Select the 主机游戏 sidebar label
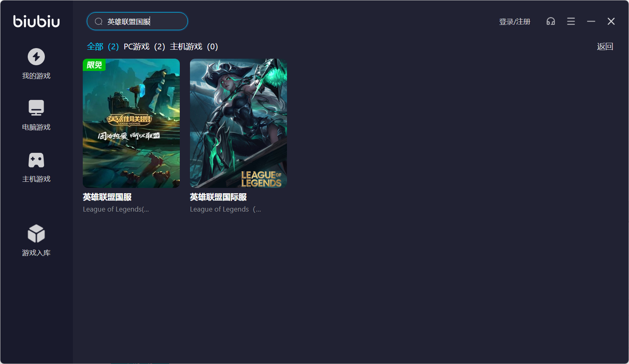This screenshot has width=629, height=364. click(36, 179)
